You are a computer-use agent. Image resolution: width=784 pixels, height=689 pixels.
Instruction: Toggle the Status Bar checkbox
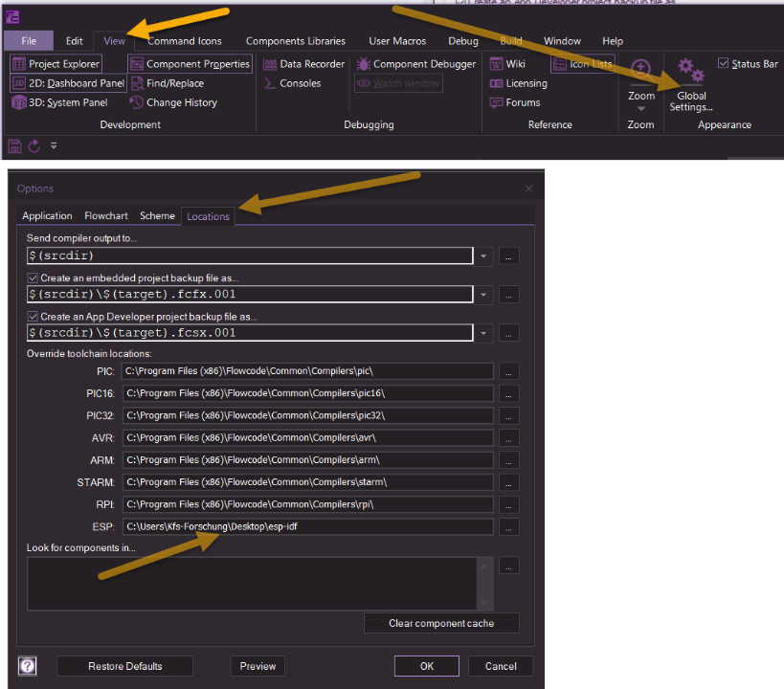point(722,62)
